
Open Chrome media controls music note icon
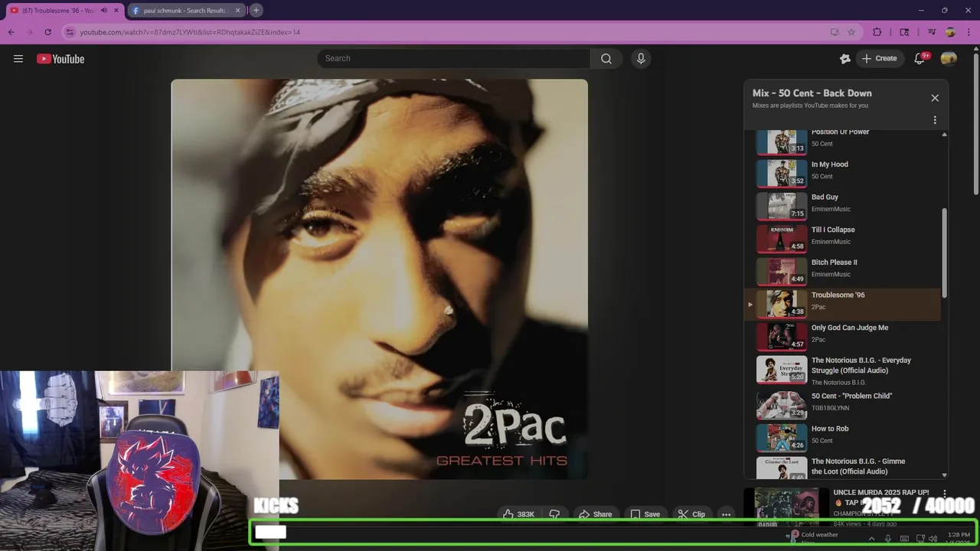coord(932,32)
